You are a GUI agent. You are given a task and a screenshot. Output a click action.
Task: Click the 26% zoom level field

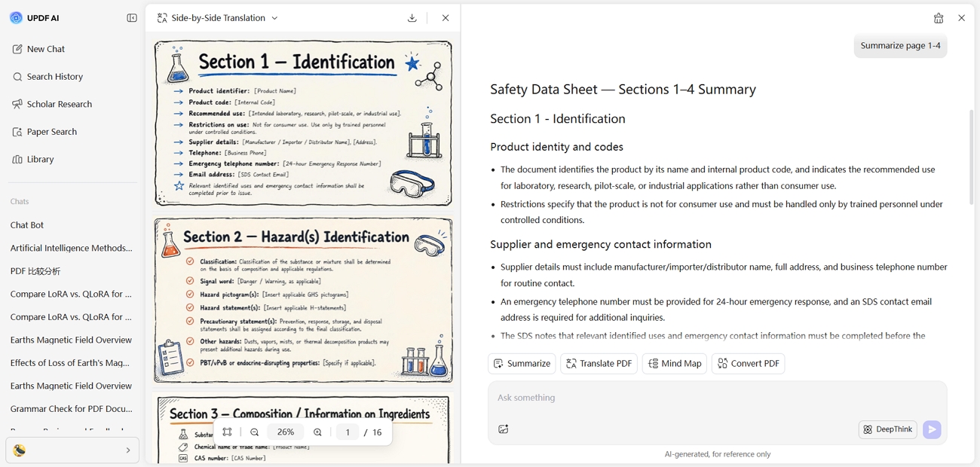click(x=286, y=432)
